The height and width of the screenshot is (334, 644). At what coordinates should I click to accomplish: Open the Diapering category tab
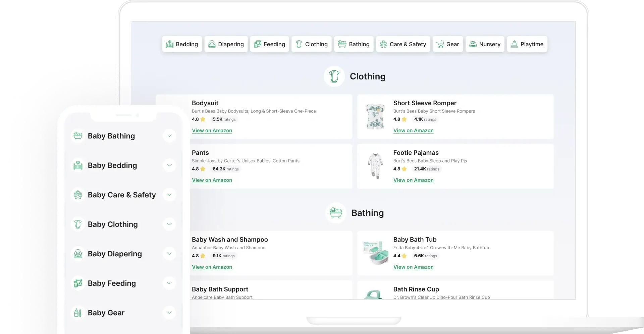[x=226, y=44]
